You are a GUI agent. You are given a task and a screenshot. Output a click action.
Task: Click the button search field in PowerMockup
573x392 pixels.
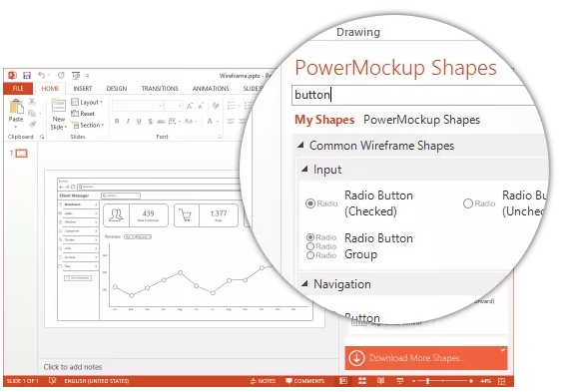(x=413, y=95)
